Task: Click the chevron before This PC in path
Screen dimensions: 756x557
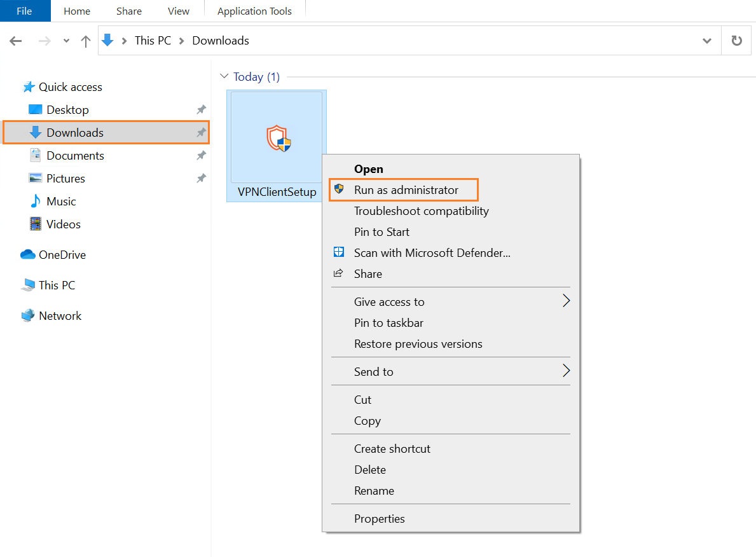Action: pyautogui.click(x=125, y=41)
